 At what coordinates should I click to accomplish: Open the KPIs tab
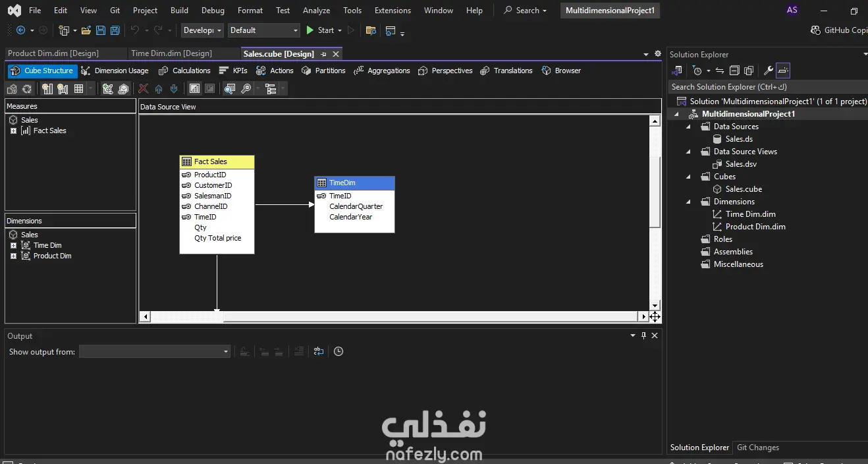tap(233, 71)
